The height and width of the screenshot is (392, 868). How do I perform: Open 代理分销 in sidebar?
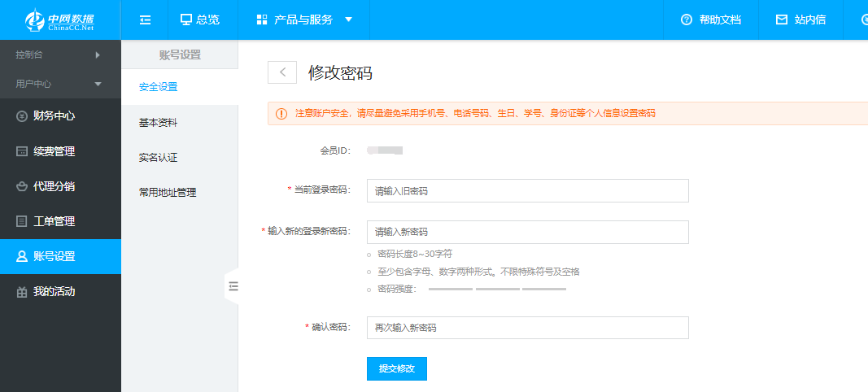[x=54, y=186]
